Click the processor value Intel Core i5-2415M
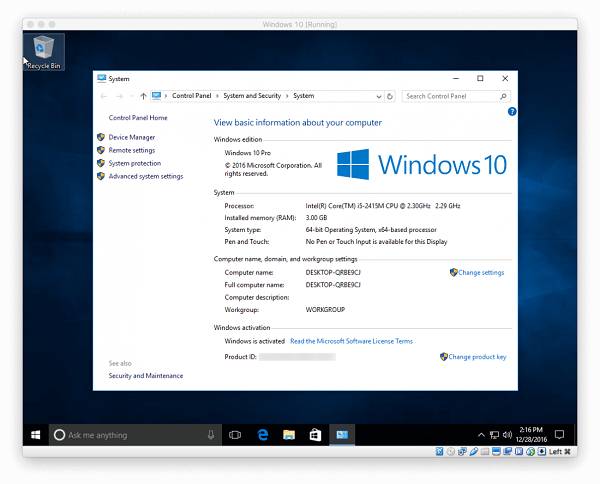Image resolution: width=600 pixels, height=484 pixels. (383, 206)
